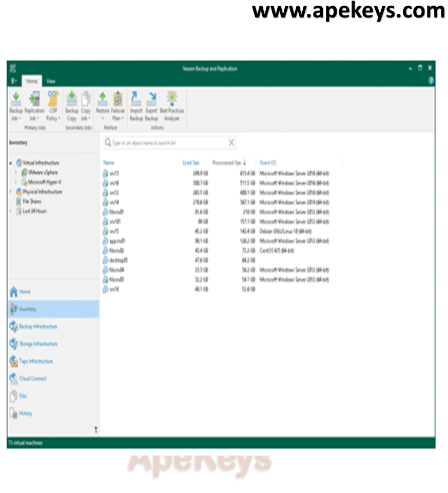Click the 56.2 GB provisioned size cell
The height and width of the screenshot is (493, 448).
tap(248, 270)
